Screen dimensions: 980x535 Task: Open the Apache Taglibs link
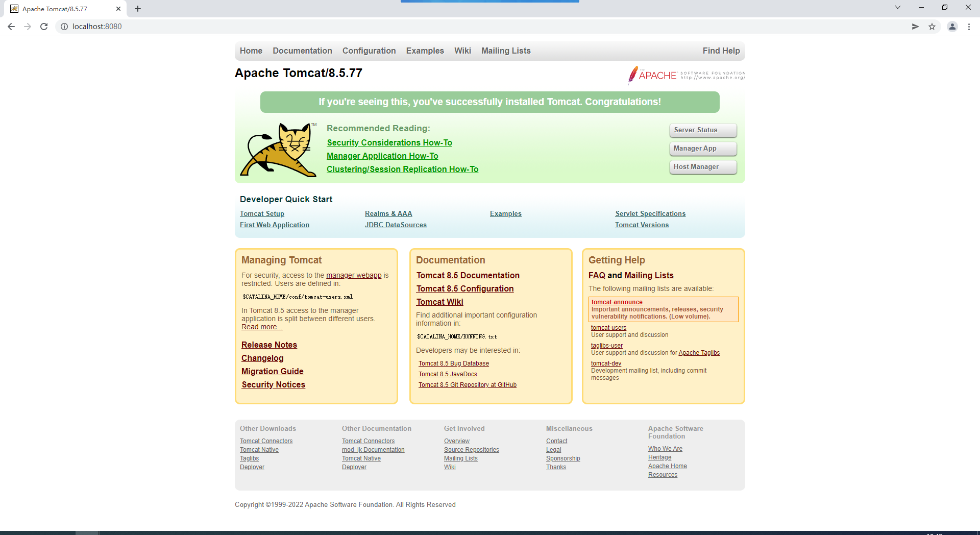pos(699,353)
